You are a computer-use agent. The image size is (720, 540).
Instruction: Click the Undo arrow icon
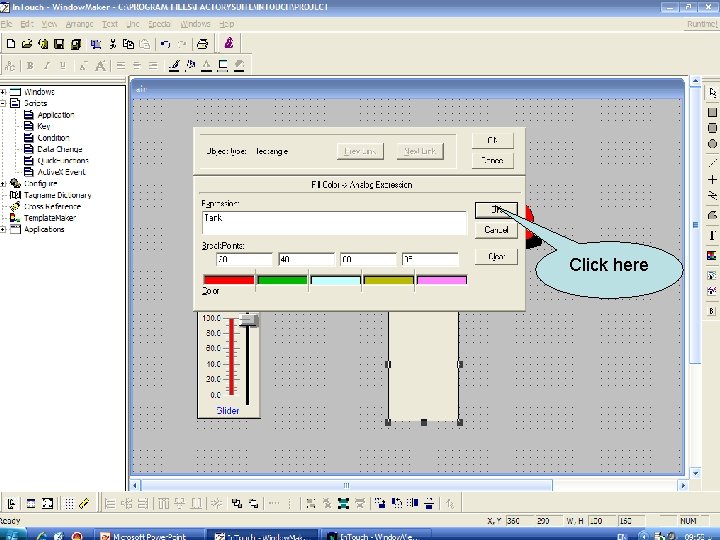(165, 44)
